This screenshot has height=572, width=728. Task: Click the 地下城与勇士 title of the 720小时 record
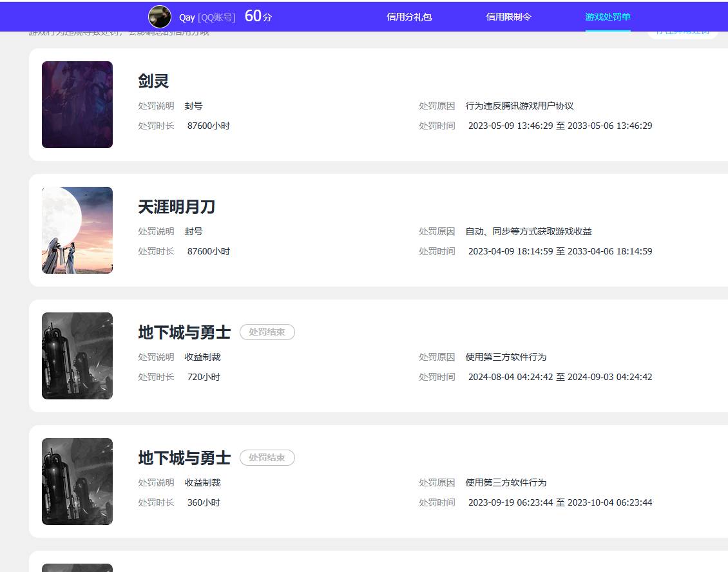184,332
